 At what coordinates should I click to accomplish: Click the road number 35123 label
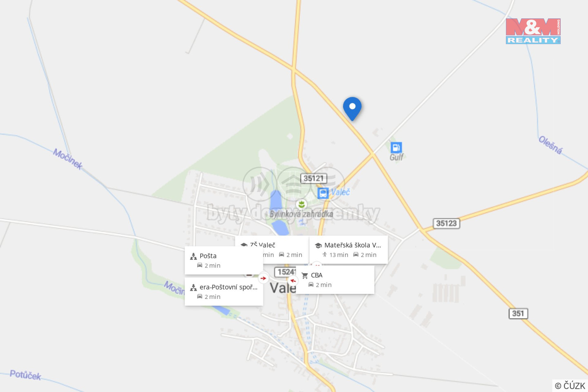446,223
